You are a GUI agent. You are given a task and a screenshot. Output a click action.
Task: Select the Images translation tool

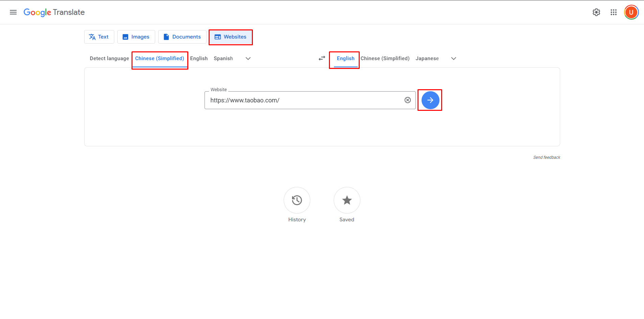tap(136, 36)
